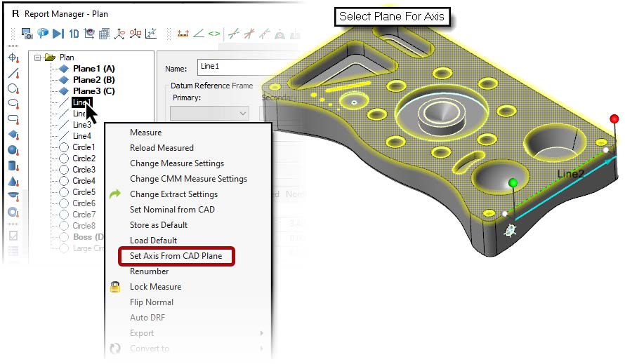Viewport: 625px width, 364px height.
Task: Select Circle7 in plan tree
Action: pos(84,214)
